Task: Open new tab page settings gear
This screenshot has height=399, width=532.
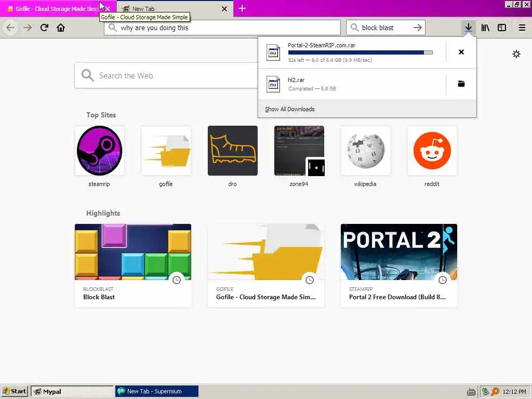Action: [516, 54]
